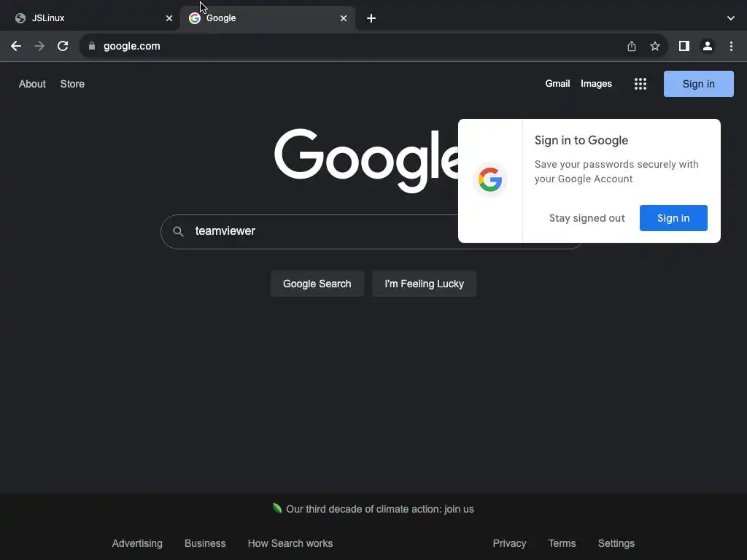Click the Sign in to Google heading
The image size is (747, 560).
coord(581,141)
